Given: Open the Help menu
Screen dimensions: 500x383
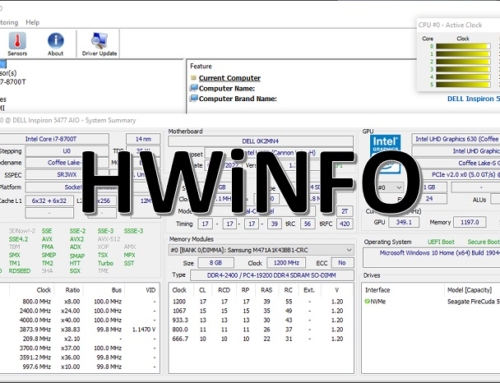Looking at the screenshot, I should pos(32,22).
